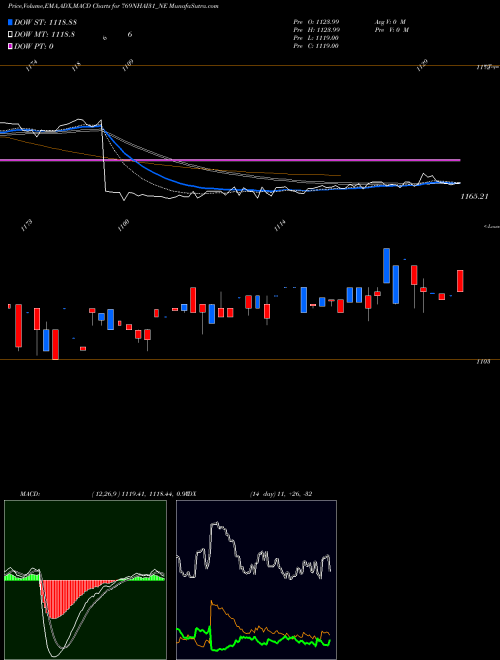Click the 'Pre H: 1123.99' value

pos(316,30)
